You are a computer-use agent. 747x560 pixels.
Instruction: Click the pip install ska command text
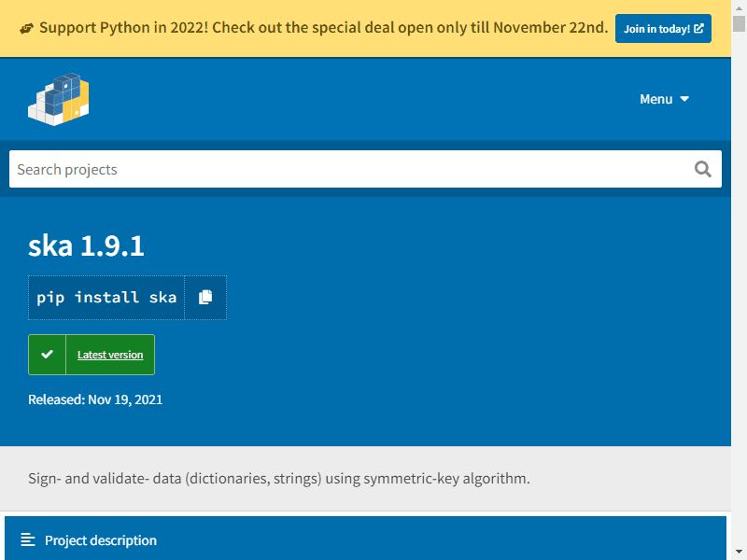coord(106,298)
